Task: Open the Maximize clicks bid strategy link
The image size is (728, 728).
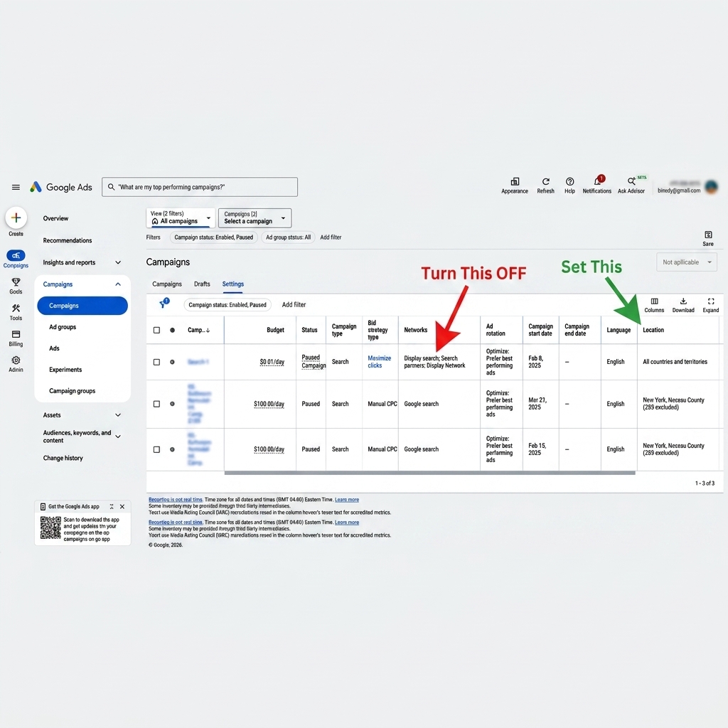Action: coord(380,362)
